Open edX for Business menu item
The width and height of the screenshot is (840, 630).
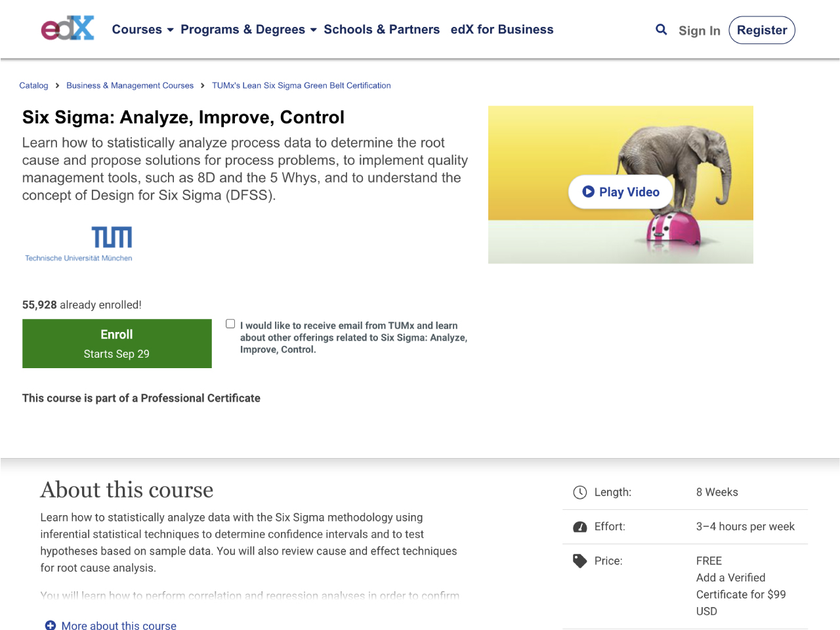pyautogui.click(x=502, y=30)
